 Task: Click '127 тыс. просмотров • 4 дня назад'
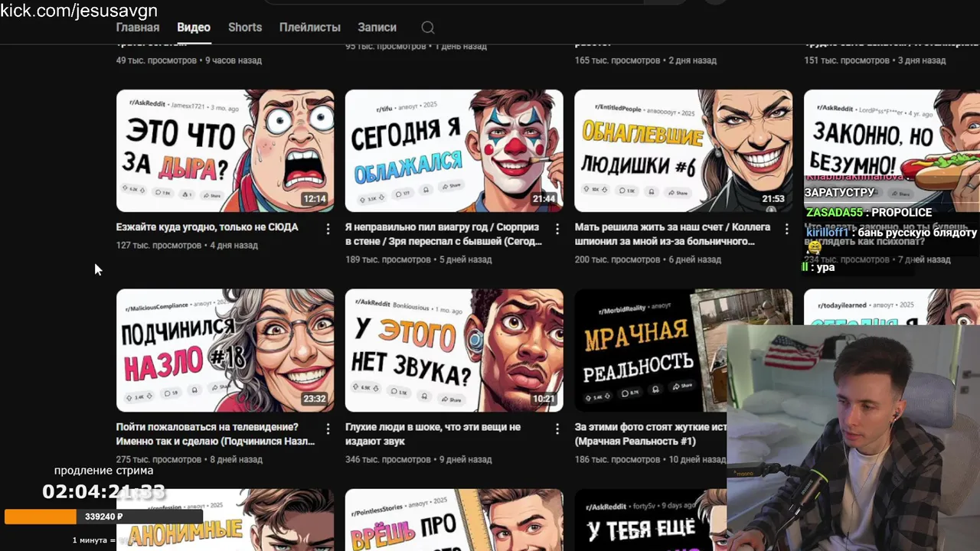pos(187,246)
